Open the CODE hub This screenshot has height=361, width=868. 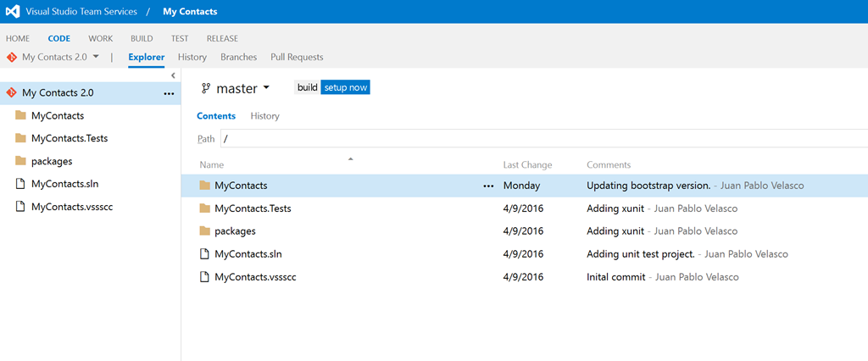click(x=59, y=39)
